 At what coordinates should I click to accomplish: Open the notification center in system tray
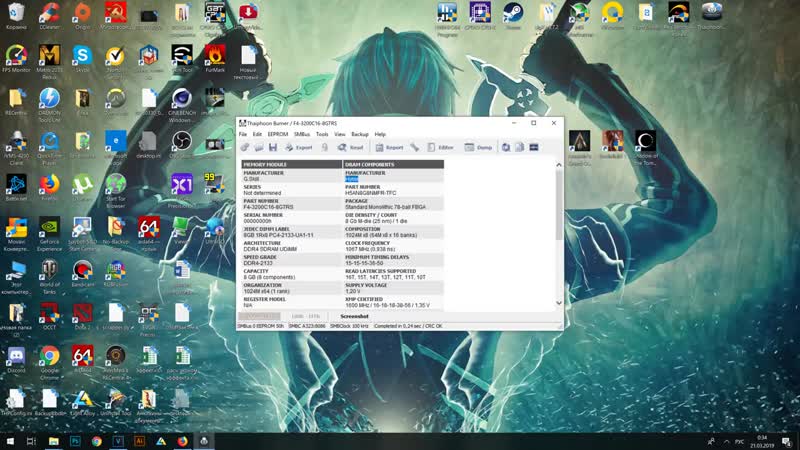click(787, 441)
